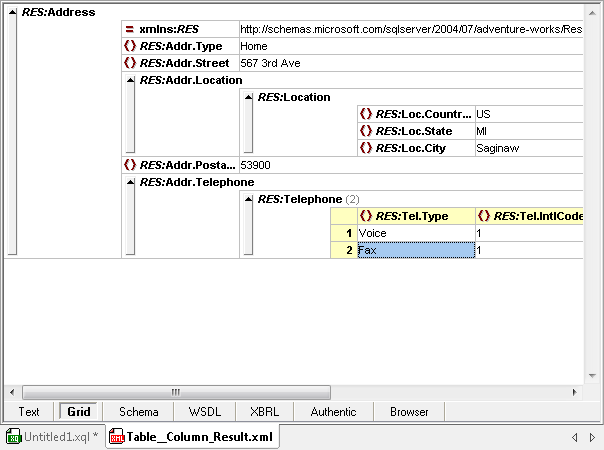
Task: Click the horizontal scrollbar right arrow
Action: 574,392
